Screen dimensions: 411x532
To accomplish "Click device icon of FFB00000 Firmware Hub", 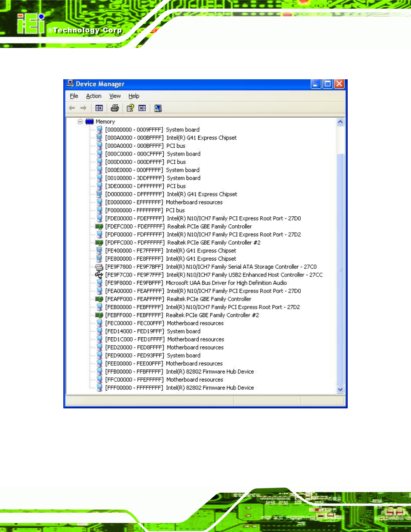I will [100, 372].
